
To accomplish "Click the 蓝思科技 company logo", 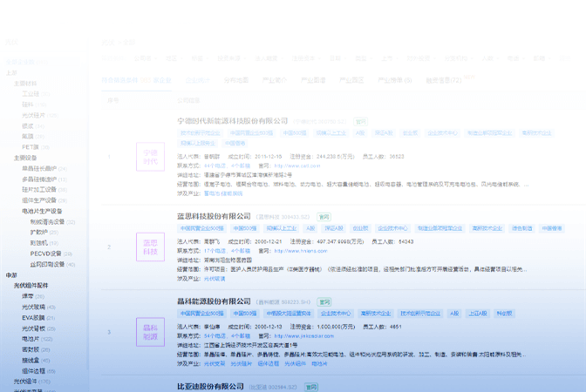I will click(x=150, y=247).
